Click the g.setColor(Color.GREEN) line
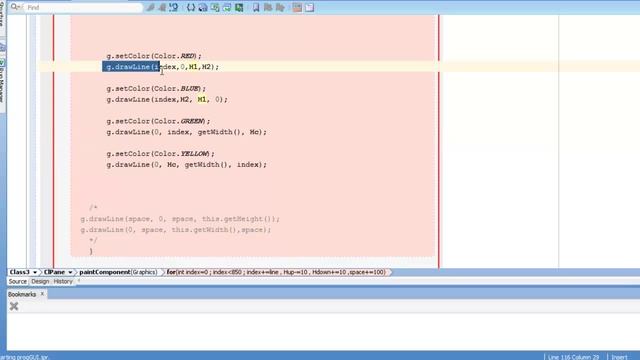Screen dimensions: 640x360 158,121
